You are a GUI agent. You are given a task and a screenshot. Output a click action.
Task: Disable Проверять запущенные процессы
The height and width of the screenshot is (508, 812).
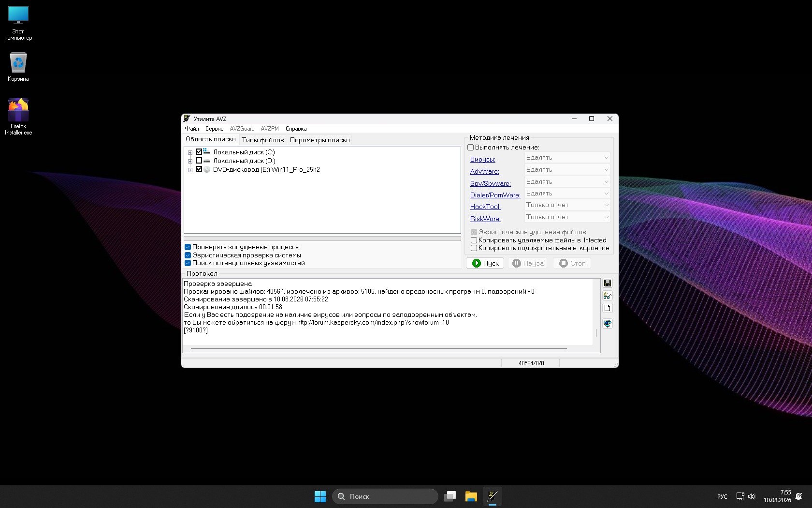tap(188, 247)
